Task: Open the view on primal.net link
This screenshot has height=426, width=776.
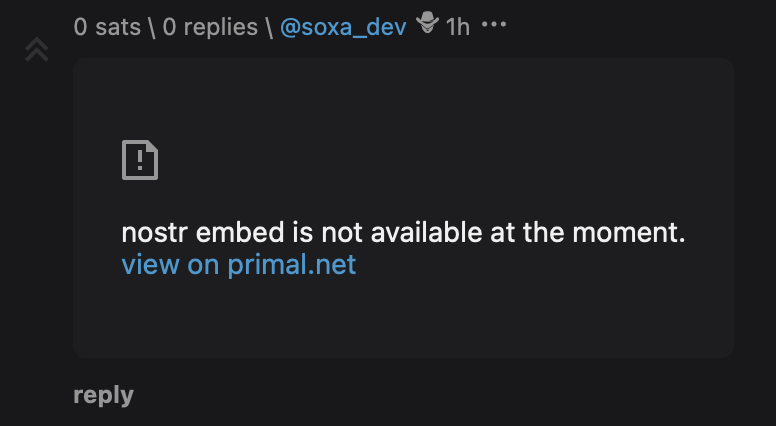Action: (239, 264)
